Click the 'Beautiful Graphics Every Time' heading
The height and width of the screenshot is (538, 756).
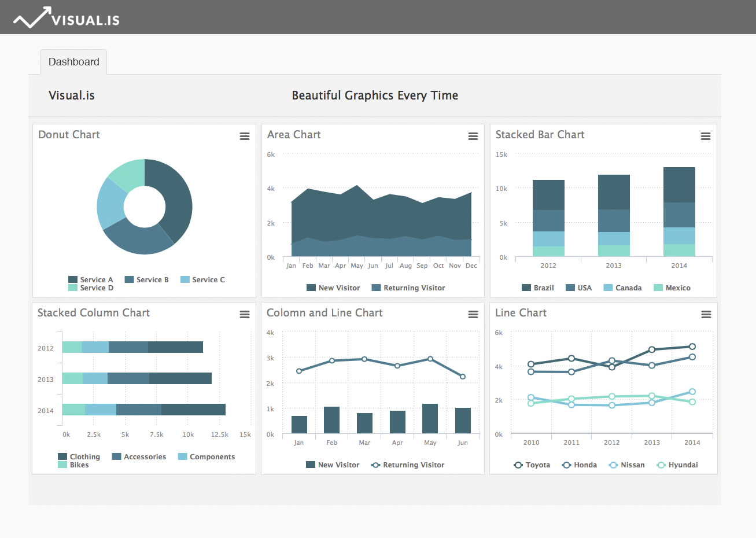tap(375, 95)
